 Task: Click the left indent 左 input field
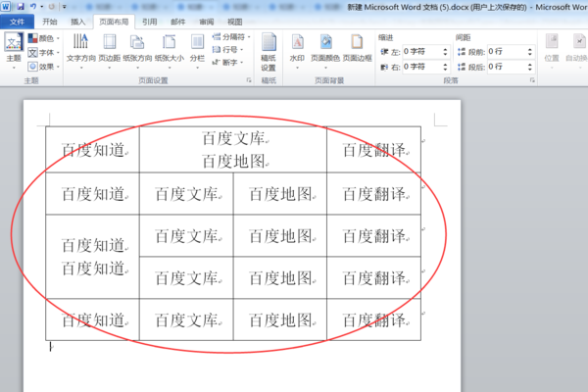(421, 52)
